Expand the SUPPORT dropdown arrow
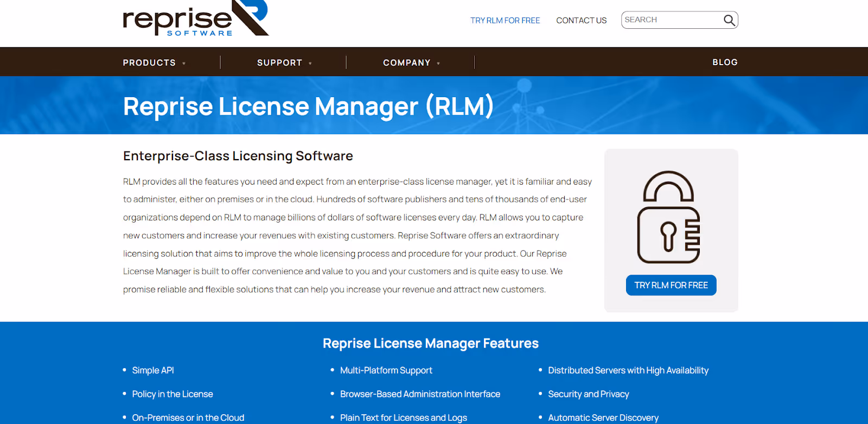 310,64
